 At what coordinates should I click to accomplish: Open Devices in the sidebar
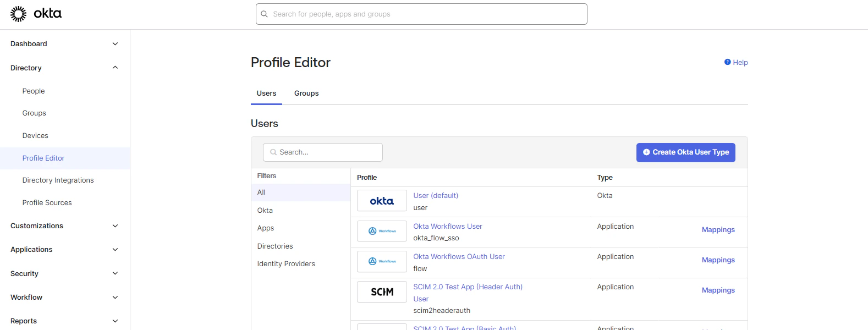(35, 136)
